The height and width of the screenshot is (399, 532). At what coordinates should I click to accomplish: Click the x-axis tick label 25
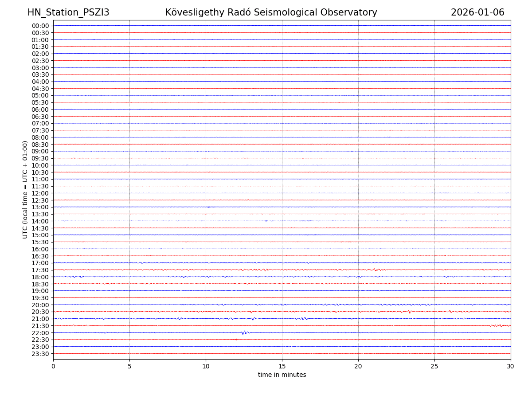tap(434, 366)
